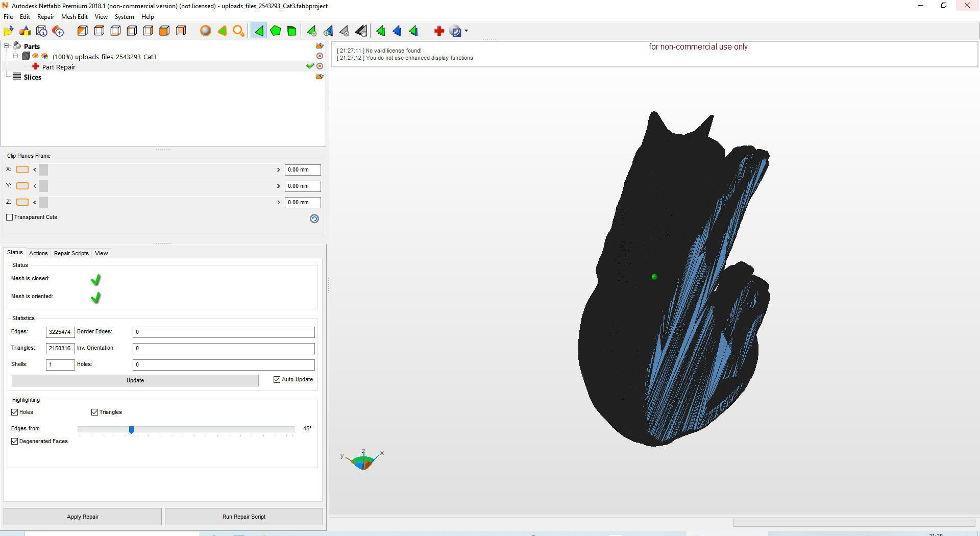980x536 pixels.
Task: Open the Repair menu
Action: [45, 17]
